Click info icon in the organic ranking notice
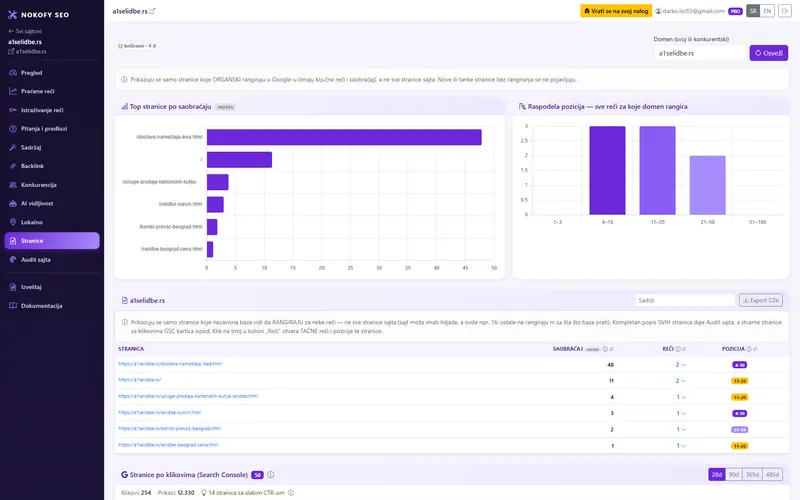The height and width of the screenshot is (500, 800). coord(124,80)
